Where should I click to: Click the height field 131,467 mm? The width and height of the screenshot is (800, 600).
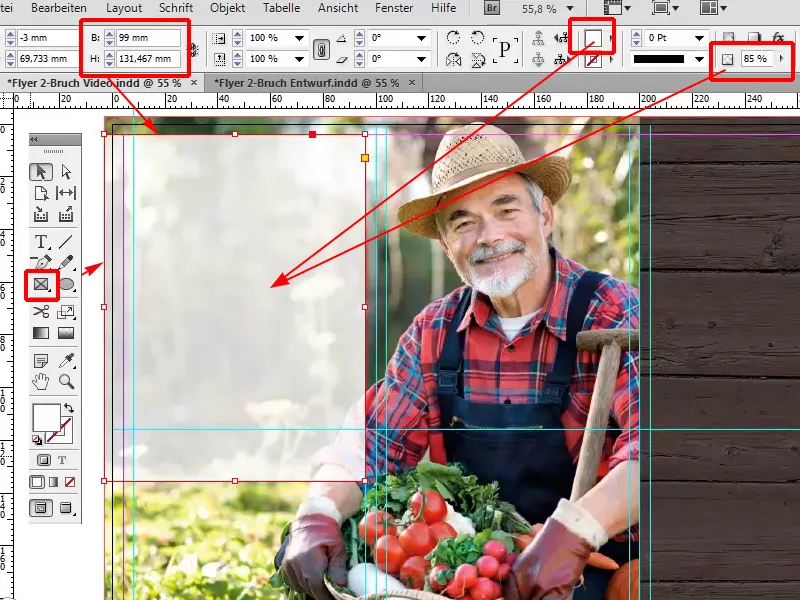148,59
